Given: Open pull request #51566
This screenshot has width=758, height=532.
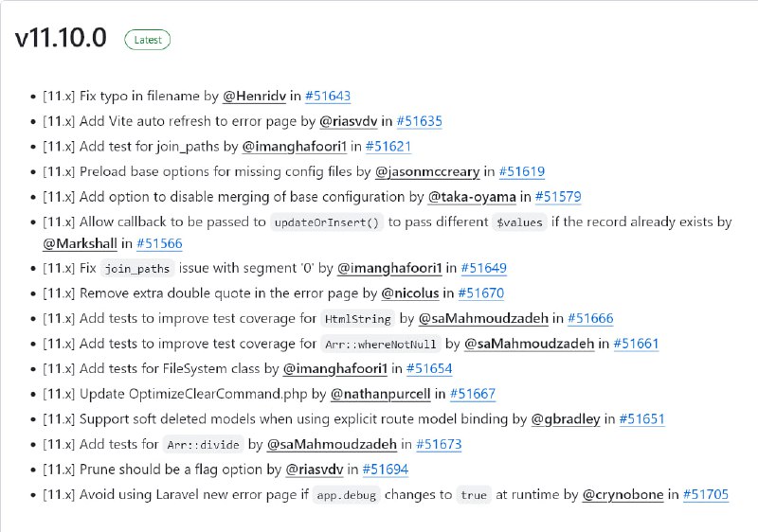Looking at the screenshot, I should point(159,243).
